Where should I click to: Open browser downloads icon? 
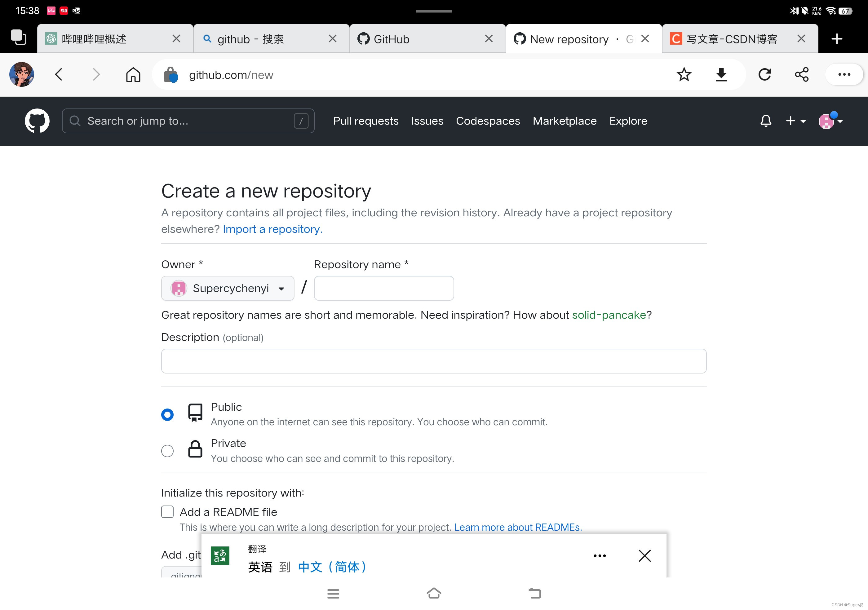click(721, 74)
